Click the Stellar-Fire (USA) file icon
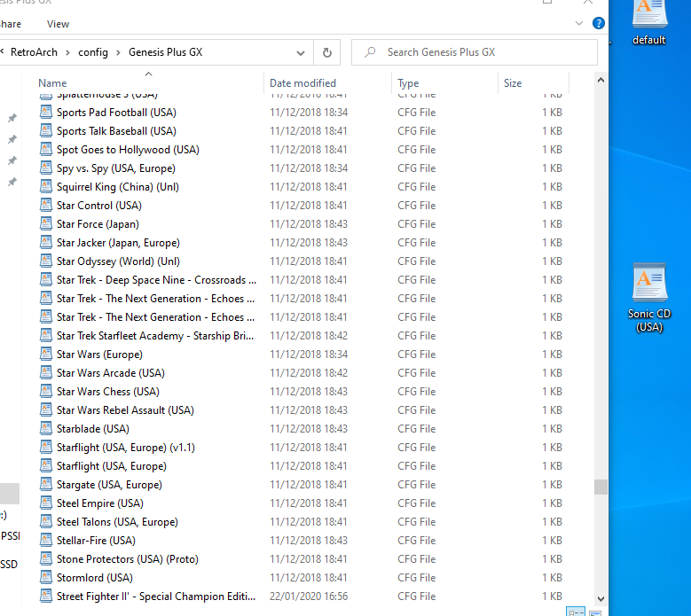 [46, 540]
